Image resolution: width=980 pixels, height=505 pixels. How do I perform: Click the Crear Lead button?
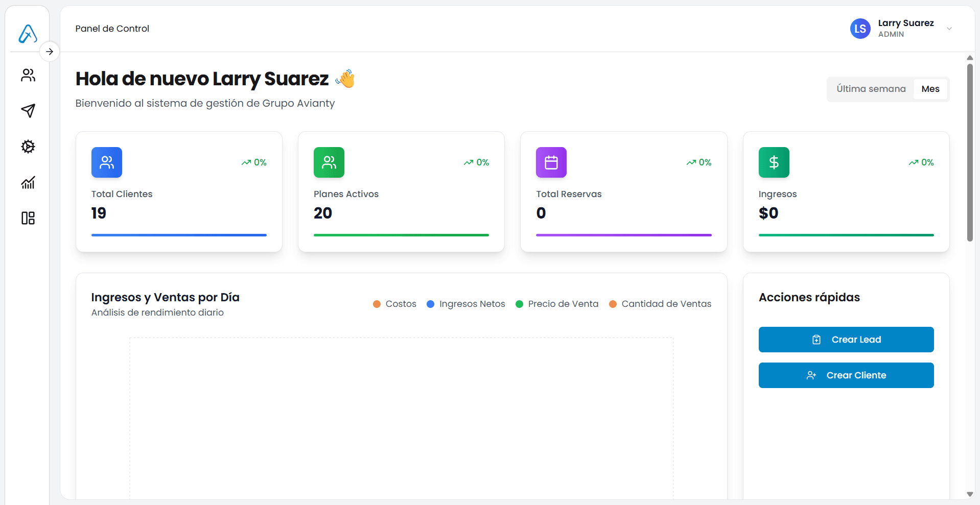click(x=846, y=340)
